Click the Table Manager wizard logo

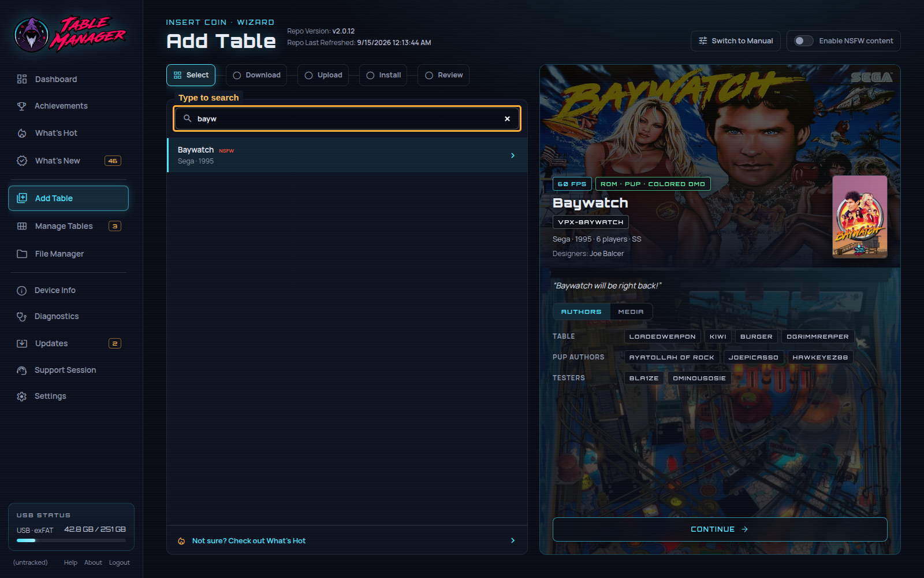(x=70, y=34)
